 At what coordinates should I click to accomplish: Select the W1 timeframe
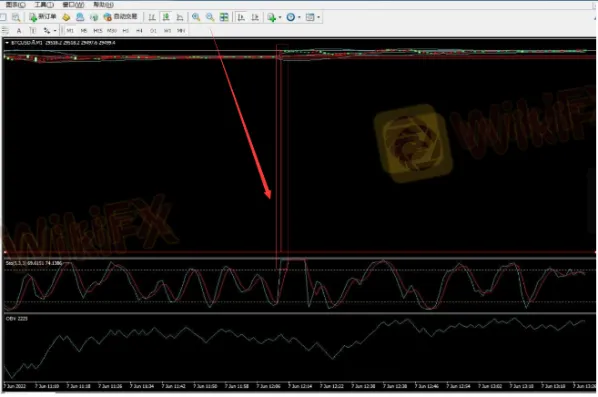[167, 31]
